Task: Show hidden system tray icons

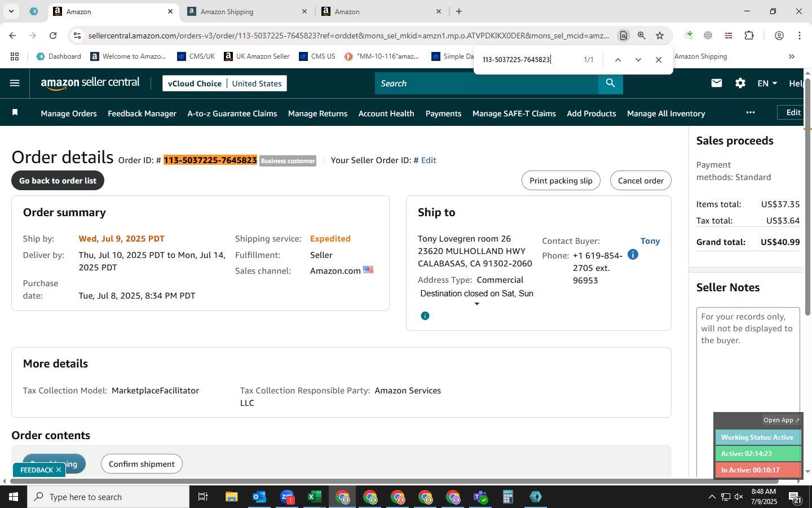Action: [712, 497]
